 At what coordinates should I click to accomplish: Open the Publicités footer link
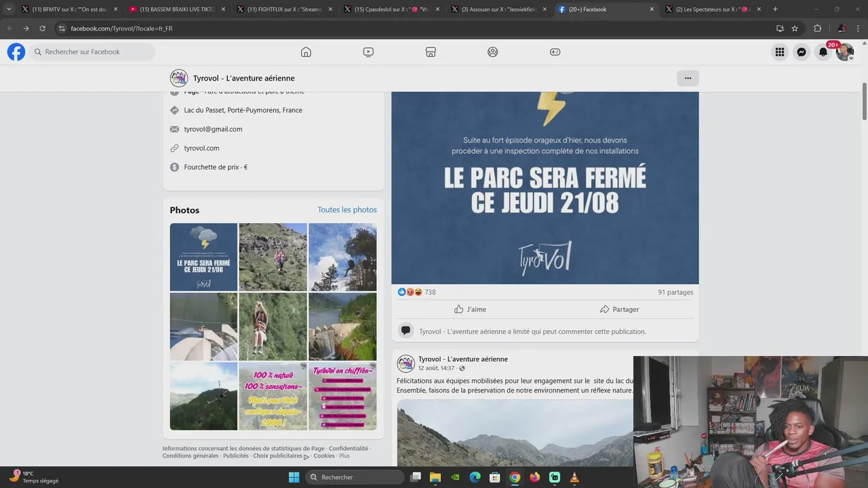click(x=236, y=456)
